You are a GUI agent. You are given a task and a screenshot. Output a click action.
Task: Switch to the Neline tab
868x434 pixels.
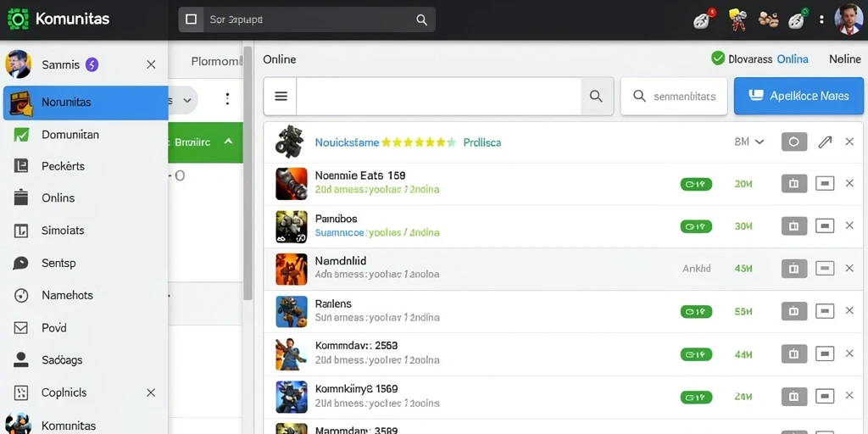[x=845, y=58]
